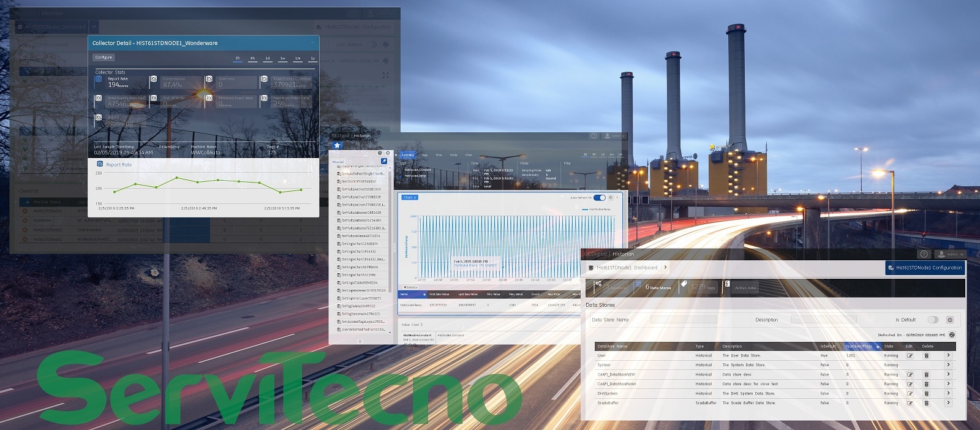Collapse the Statistics section
The width and height of the screenshot is (980, 430).
pos(410,287)
